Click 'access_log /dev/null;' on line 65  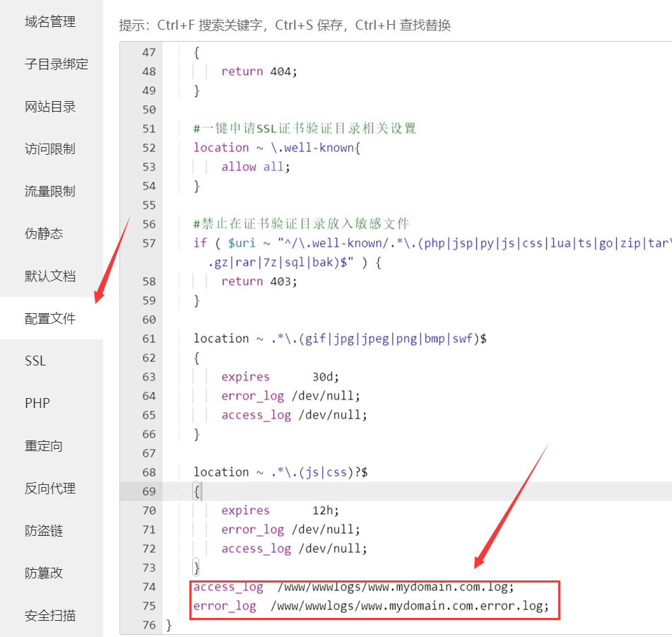pos(294,415)
